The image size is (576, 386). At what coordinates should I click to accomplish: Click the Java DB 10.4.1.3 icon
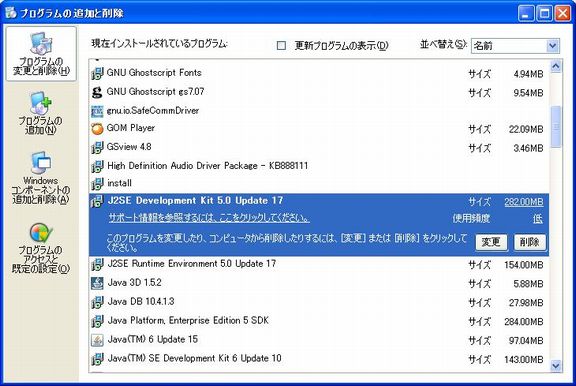pos(97,302)
